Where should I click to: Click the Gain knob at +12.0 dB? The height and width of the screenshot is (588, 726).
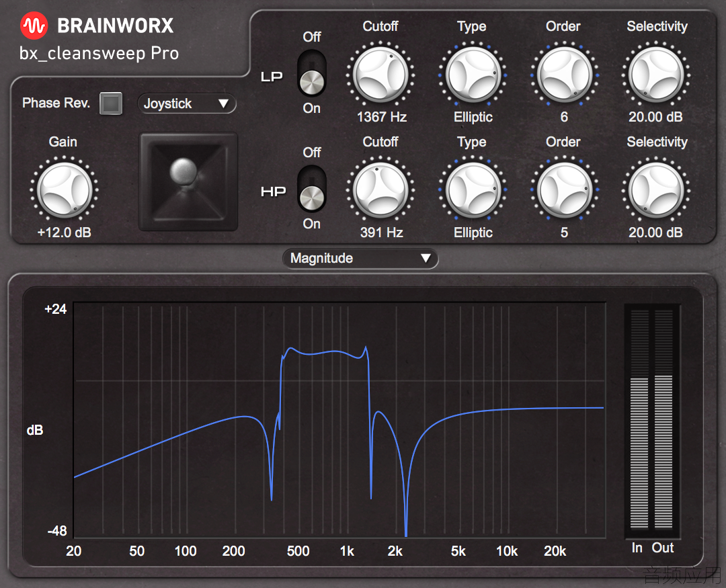(65, 190)
